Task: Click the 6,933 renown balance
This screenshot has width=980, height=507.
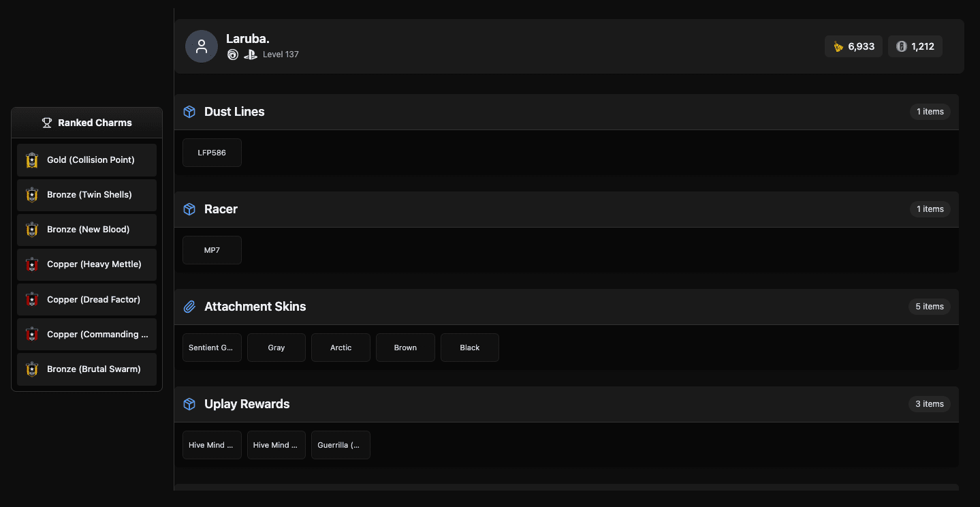Action: [x=854, y=46]
